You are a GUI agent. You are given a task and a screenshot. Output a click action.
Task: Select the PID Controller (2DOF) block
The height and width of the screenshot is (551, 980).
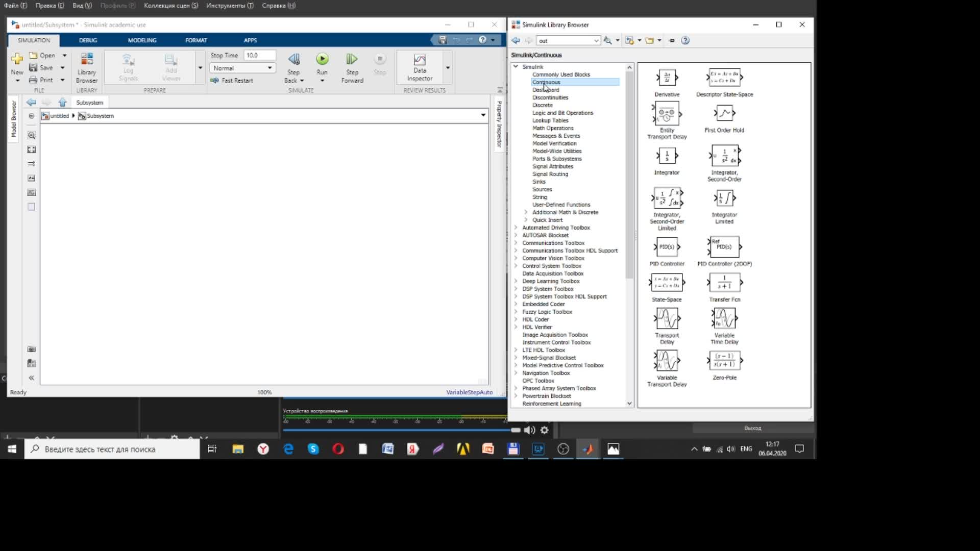pos(724,247)
